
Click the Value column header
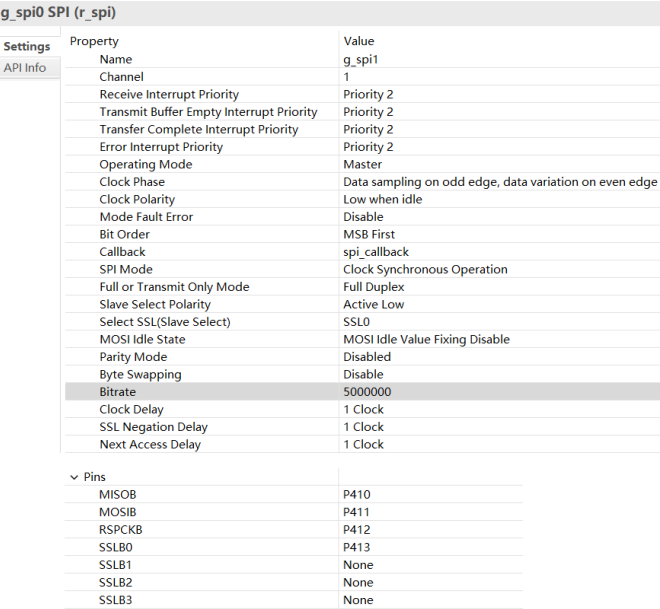point(359,41)
